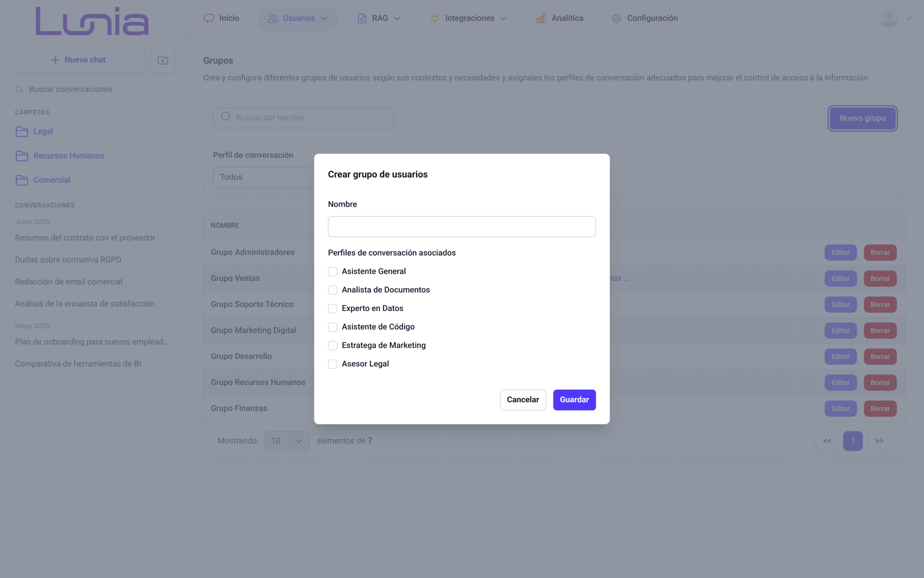
Task: Click the new folder icon beside Nuevo chat
Action: tap(163, 60)
